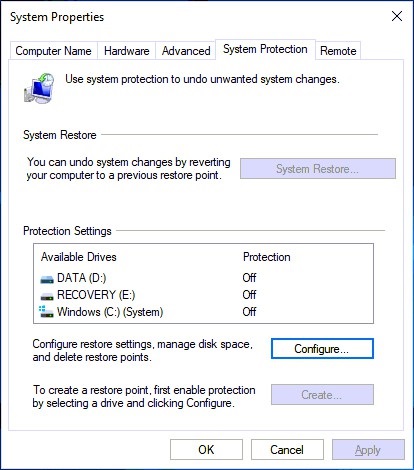Viewport: 414px width, 470px height.
Task: Click the System Properties window title
Action: (x=57, y=17)
